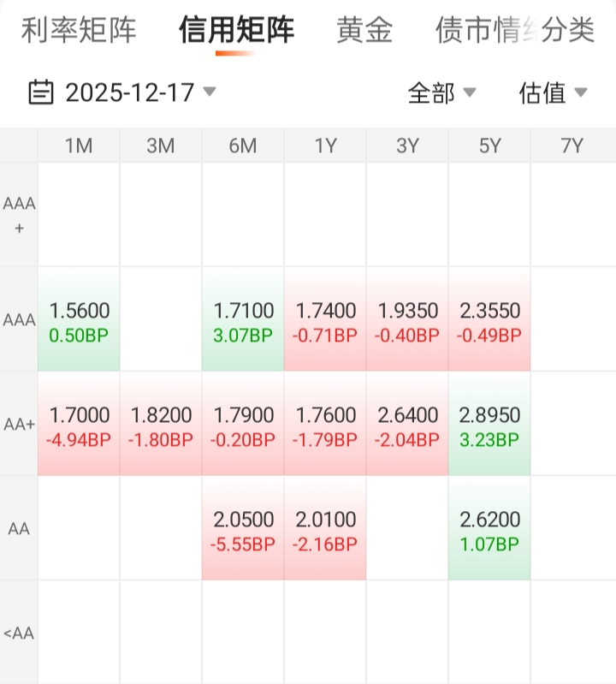This screenshot has width=616, height=684.
Task: Select the AAA 1M cell 1.5600
Action: (x=80, y=321)
